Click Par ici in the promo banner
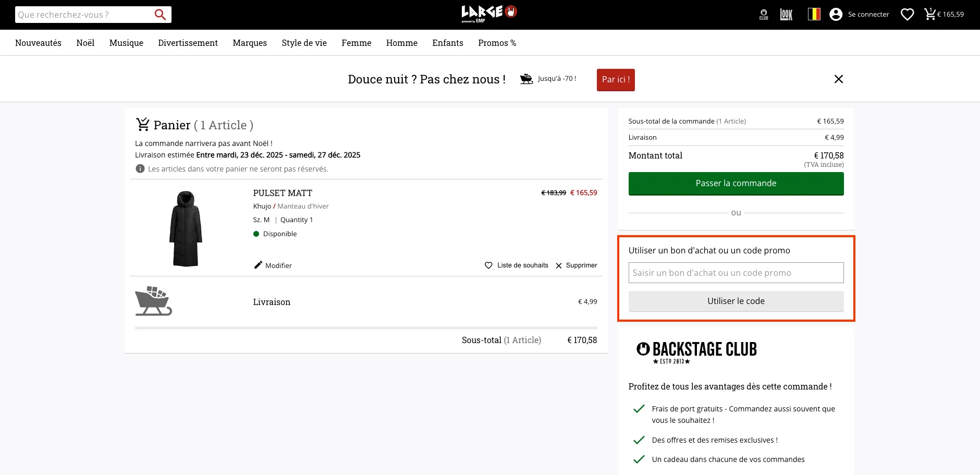980x475 pixels. (x=616, y=80)
